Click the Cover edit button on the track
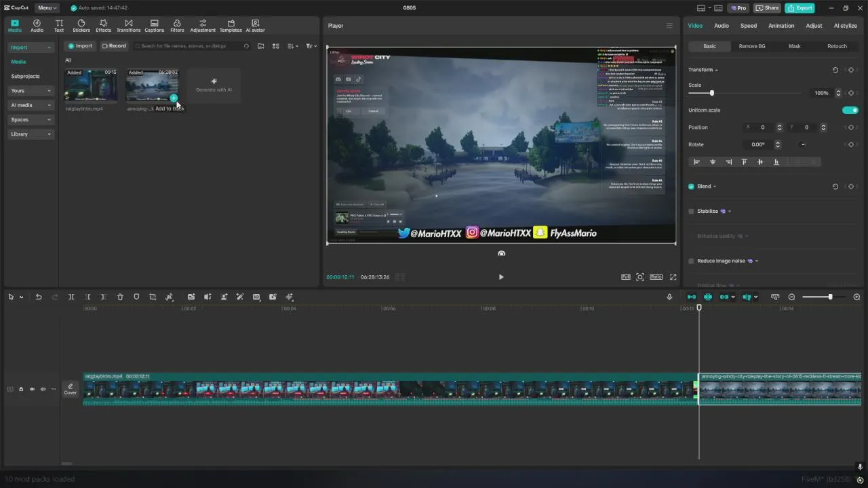This screenshot has width=868, height=488. [71, 389]
